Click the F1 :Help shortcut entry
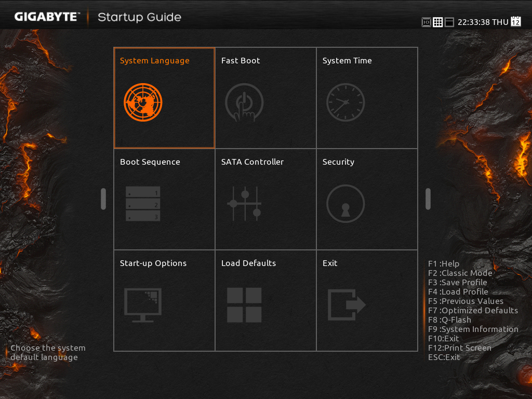This screenshot has width=532, height=399. tap(444, 263)
